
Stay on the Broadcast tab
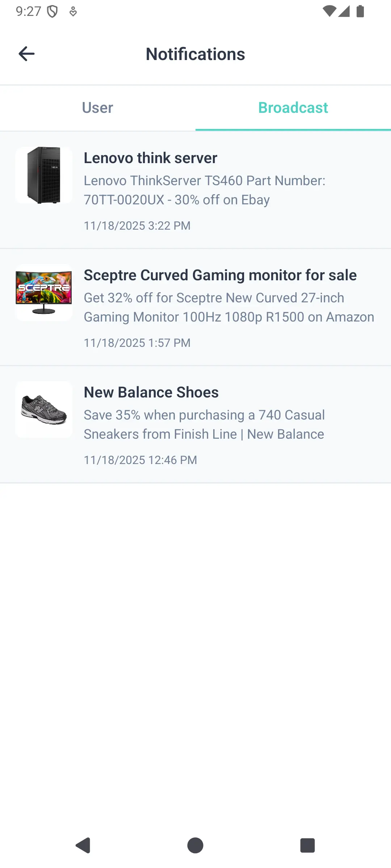click(x=293, y=107)
